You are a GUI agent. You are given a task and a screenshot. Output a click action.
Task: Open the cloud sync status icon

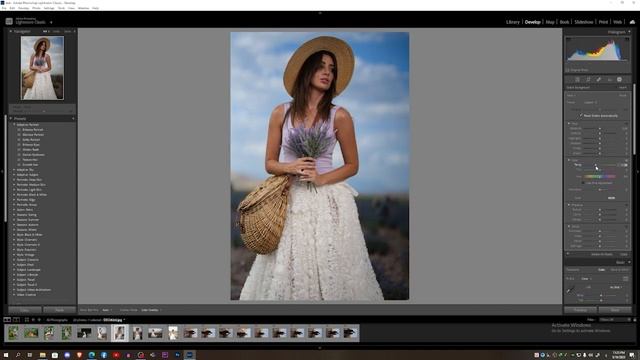[x=632, y=22]
